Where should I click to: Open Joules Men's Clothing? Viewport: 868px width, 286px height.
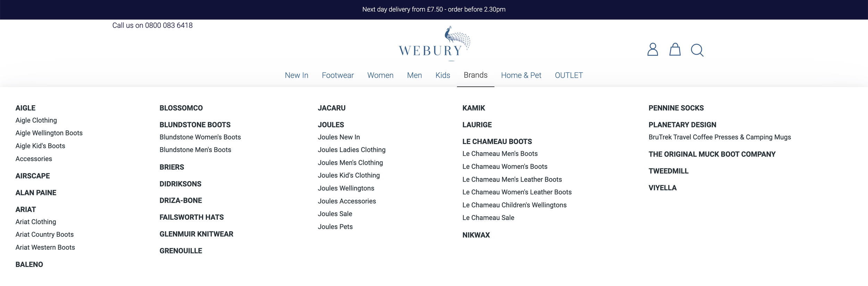350,163
